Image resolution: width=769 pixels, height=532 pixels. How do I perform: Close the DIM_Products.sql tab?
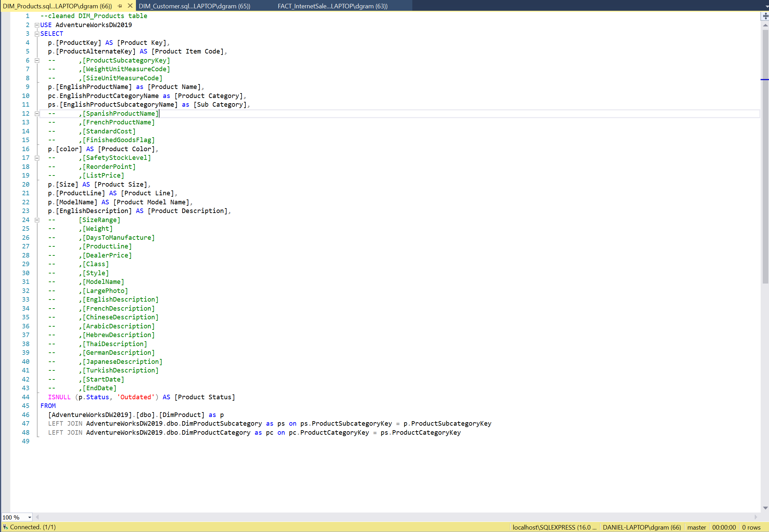point(130,6)
